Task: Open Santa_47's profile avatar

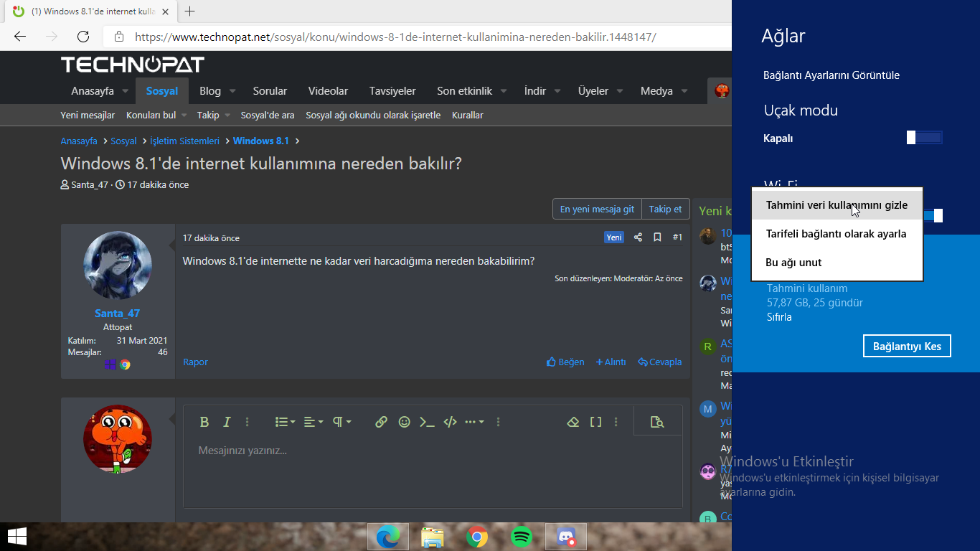Action: (118, 265)
